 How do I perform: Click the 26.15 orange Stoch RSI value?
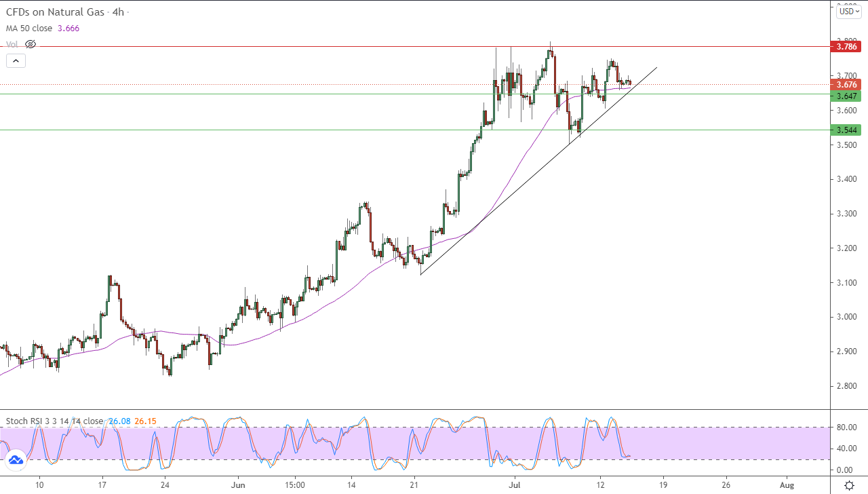click(145, 421)
